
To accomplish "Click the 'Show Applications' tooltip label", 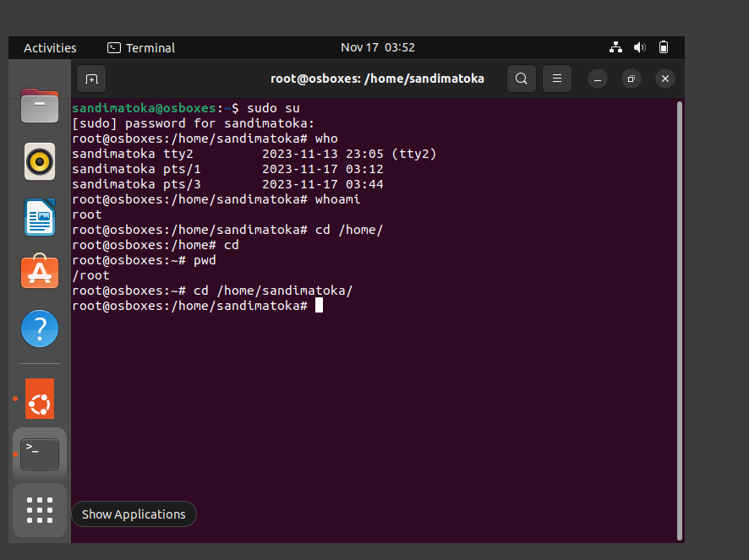I will [x=134, y=514].
